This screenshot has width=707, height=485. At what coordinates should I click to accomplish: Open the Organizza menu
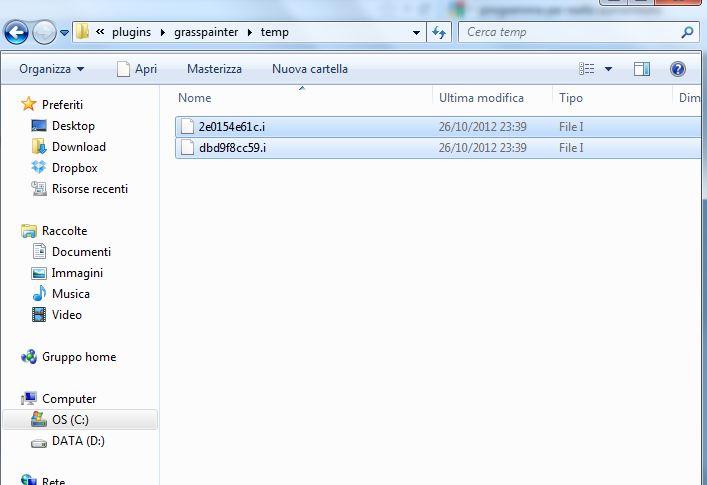[x=51, y=69]
